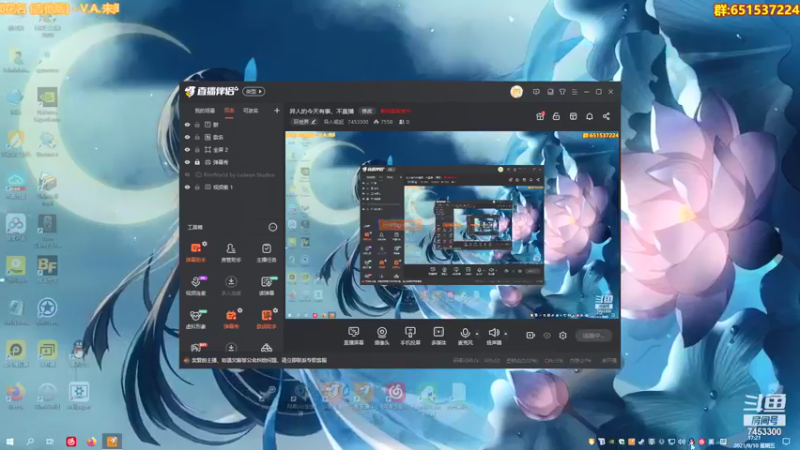Open the message icon right of the avatar
This screenshot has width=800, height=450.
pyautogui.click(x=536, y=92)
